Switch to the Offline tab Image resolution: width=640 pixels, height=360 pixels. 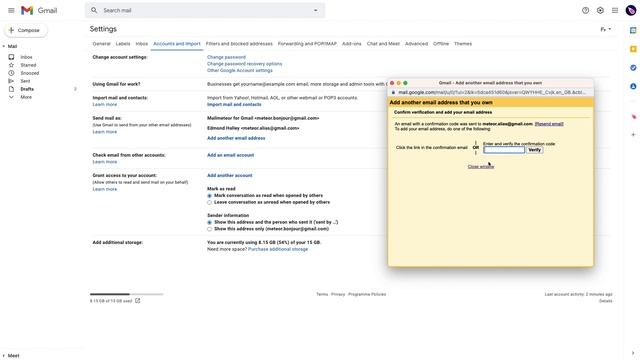point(441,44)
